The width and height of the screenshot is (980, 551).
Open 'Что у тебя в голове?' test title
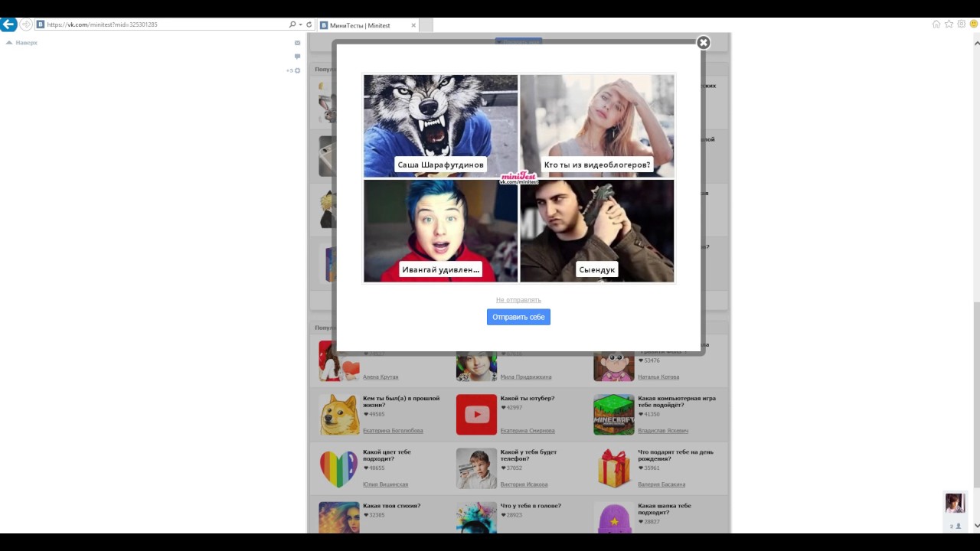[531, 506]
